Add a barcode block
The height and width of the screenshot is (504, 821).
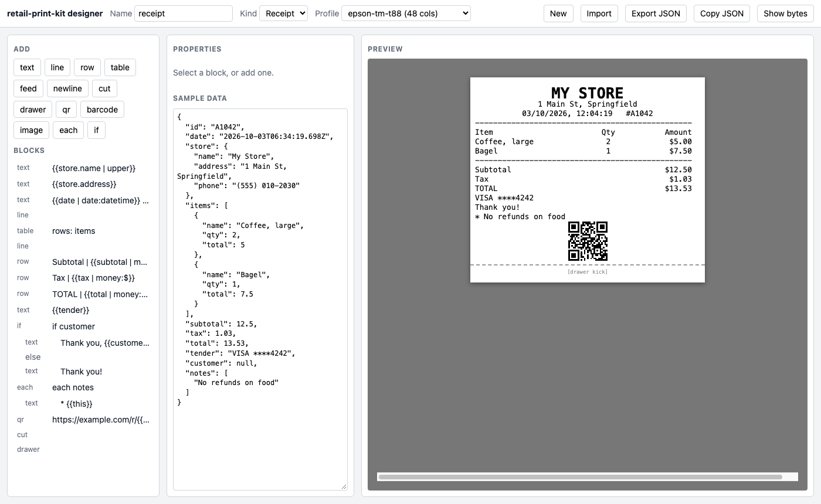[102, 110]
